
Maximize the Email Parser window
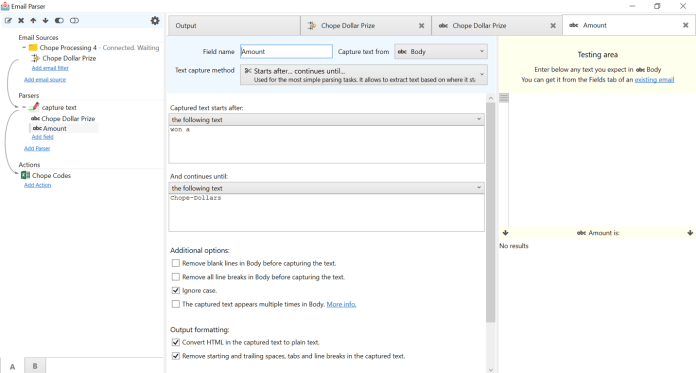click(x=657, y=6)
